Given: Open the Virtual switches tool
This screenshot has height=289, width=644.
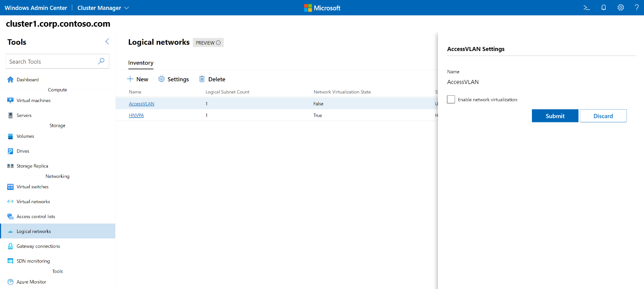Looking at the screenshot, I should (x=32, y=186).
